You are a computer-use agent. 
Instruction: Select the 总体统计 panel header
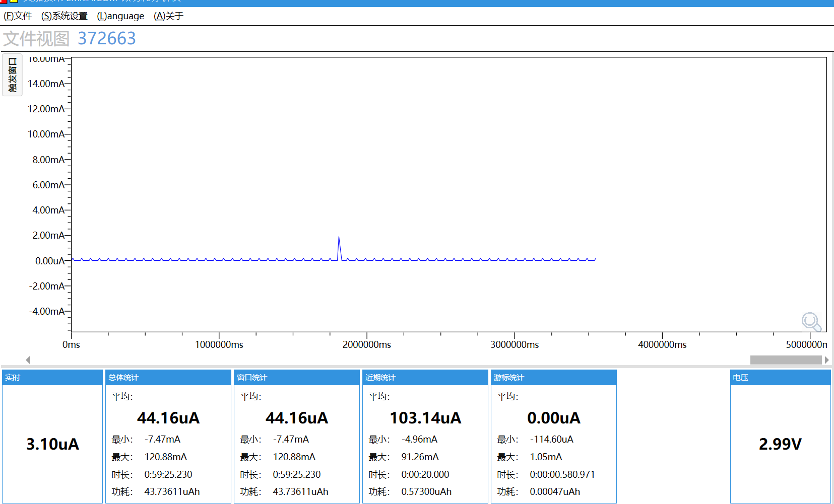click(x=168, y=378)
